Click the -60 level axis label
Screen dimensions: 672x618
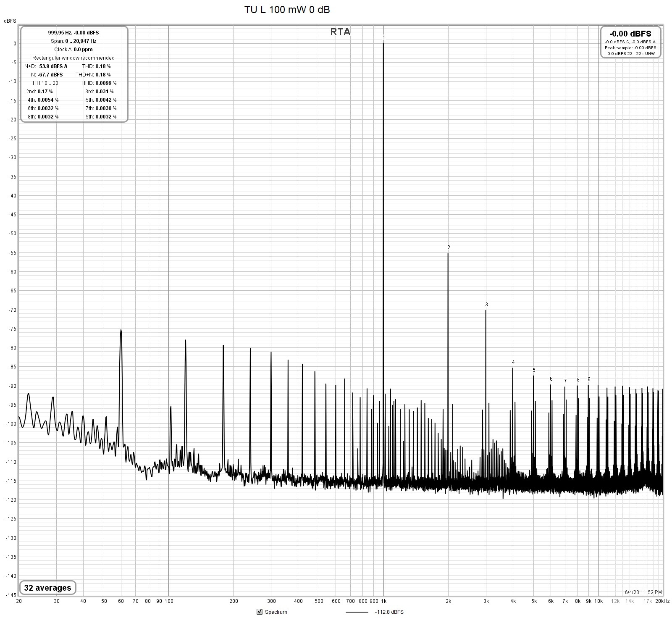13,272
